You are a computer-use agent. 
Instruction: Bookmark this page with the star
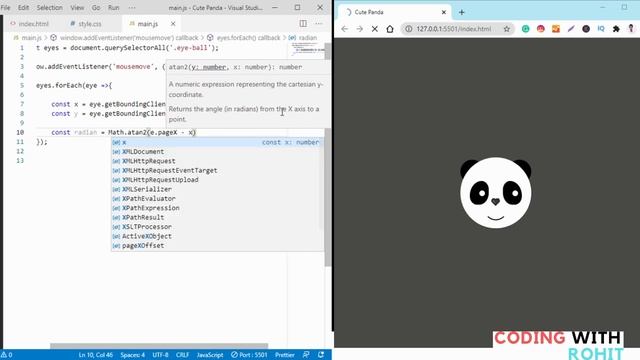(x=507, y=29)
